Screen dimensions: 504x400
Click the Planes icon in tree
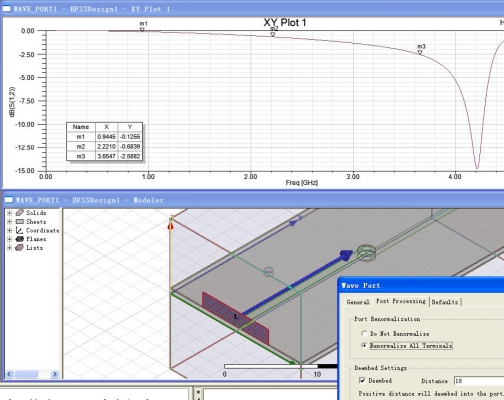click(20, 239)
